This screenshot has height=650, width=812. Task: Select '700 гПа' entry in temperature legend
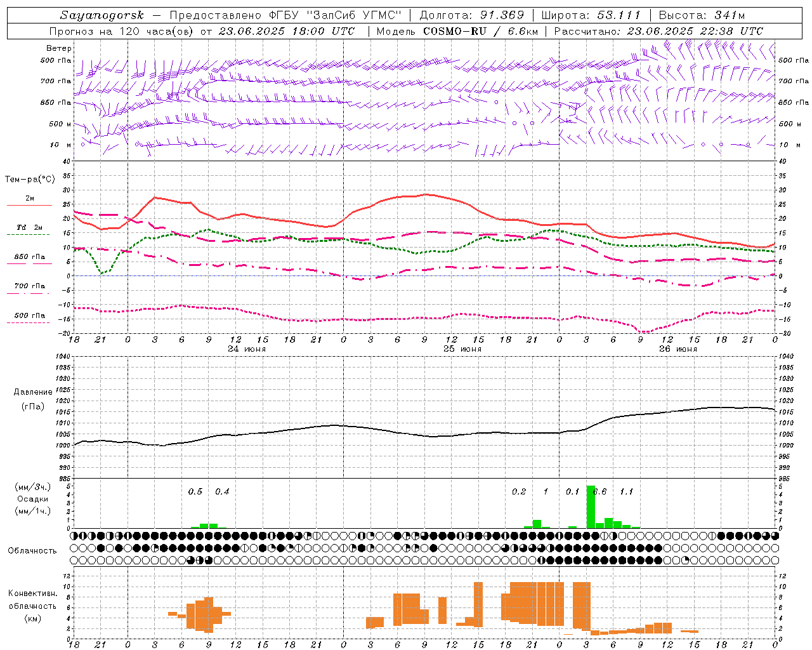30,286
